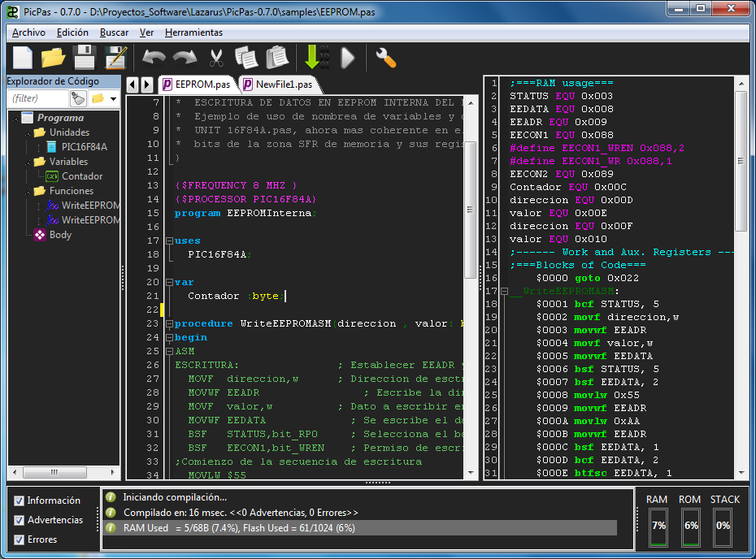The image size is (756, 559).
Task: Click 'Iniciando compilación...' message
Action: [x=175, y=496]
